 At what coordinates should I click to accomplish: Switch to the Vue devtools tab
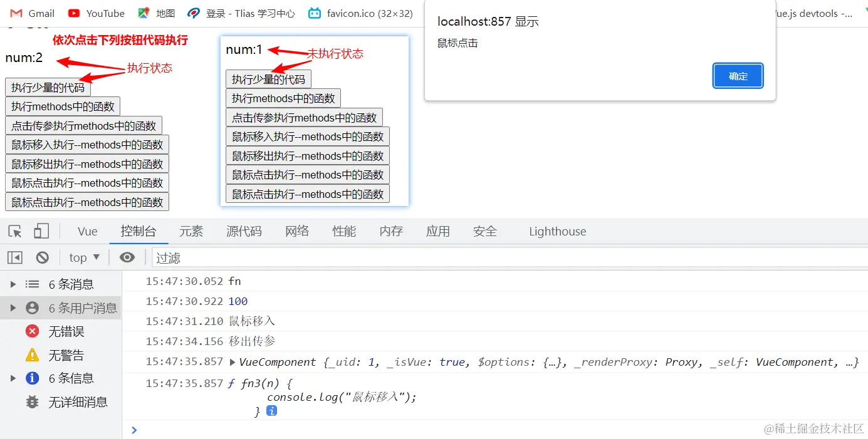(x=88, y=231)
